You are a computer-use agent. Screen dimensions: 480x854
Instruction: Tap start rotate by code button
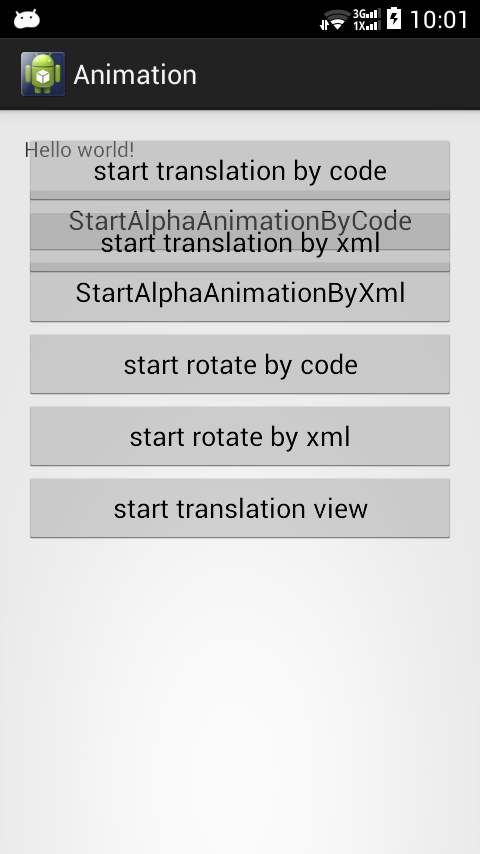[x=240, y=364]
